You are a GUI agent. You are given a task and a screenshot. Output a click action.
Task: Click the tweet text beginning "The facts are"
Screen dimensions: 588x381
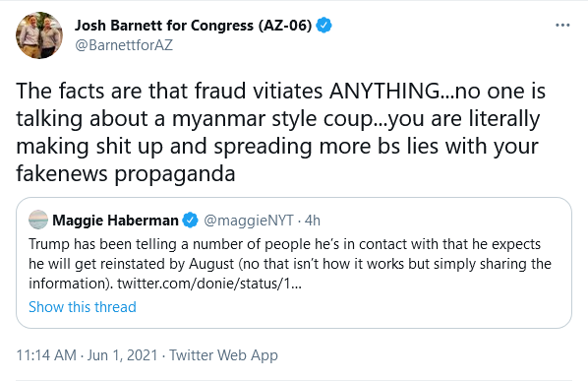click(x=280, y=132)
